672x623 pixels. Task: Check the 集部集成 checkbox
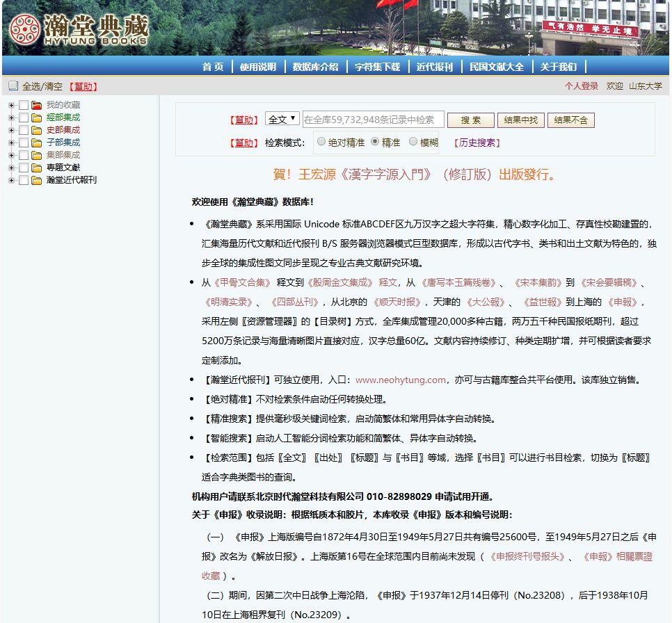24,155
